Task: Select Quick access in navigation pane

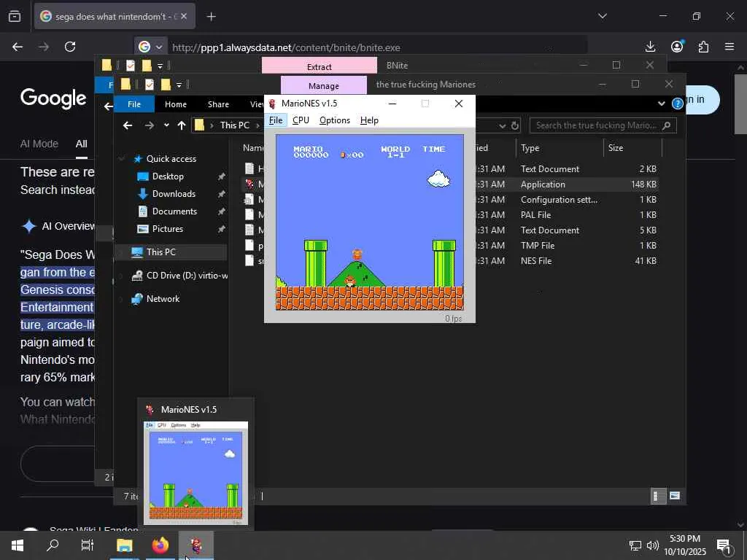Action: pos(171,158)
